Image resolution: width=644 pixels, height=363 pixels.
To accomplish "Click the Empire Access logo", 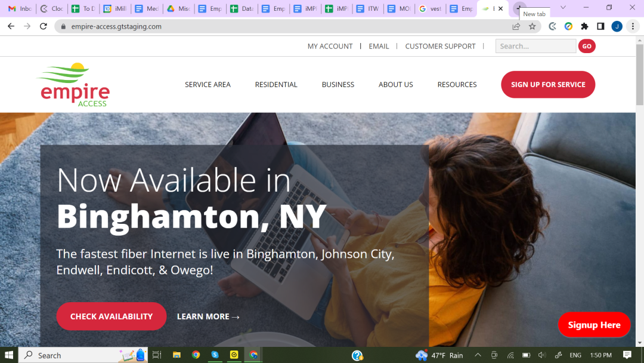I will click(x=73, y=84).
